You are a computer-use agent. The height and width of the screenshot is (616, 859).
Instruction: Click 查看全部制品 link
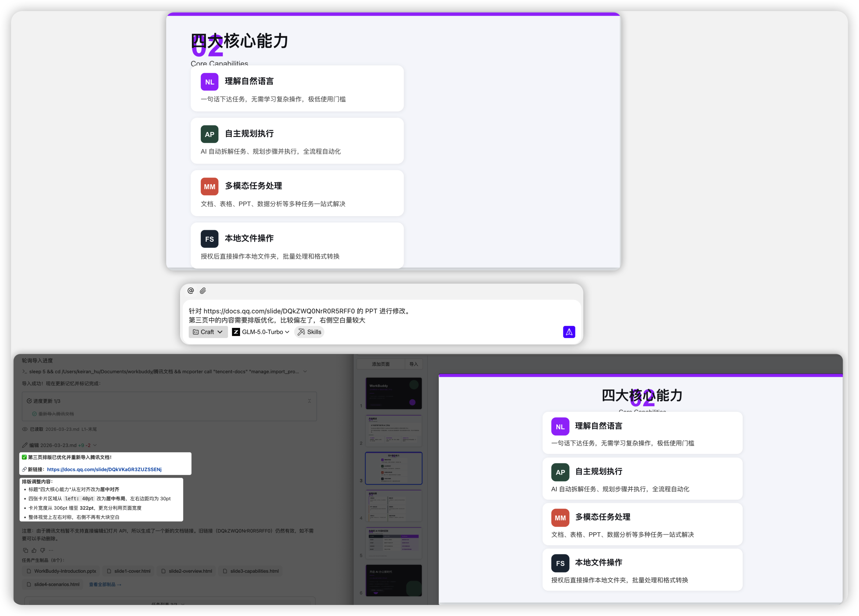(105, 585)
